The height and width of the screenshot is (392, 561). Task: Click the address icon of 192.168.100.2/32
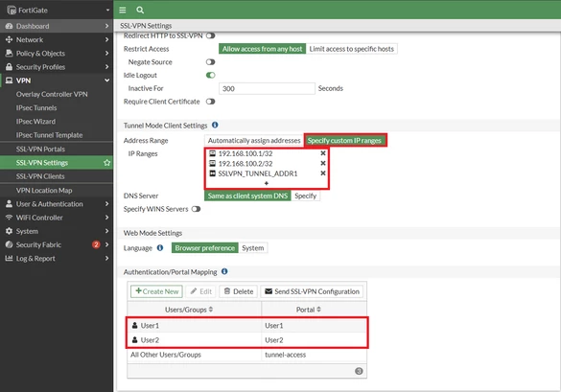(x=212, y=164)
